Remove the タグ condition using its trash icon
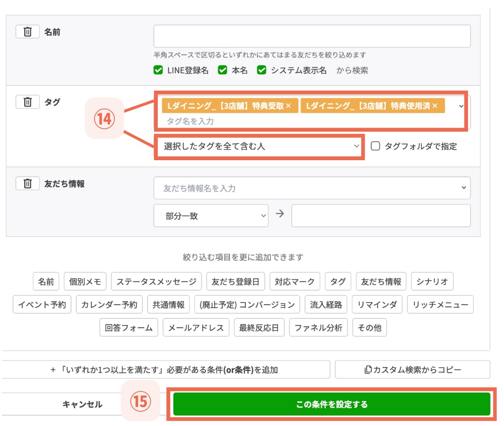Viewport: 504px width, 426px height. [x=27, y=102]
